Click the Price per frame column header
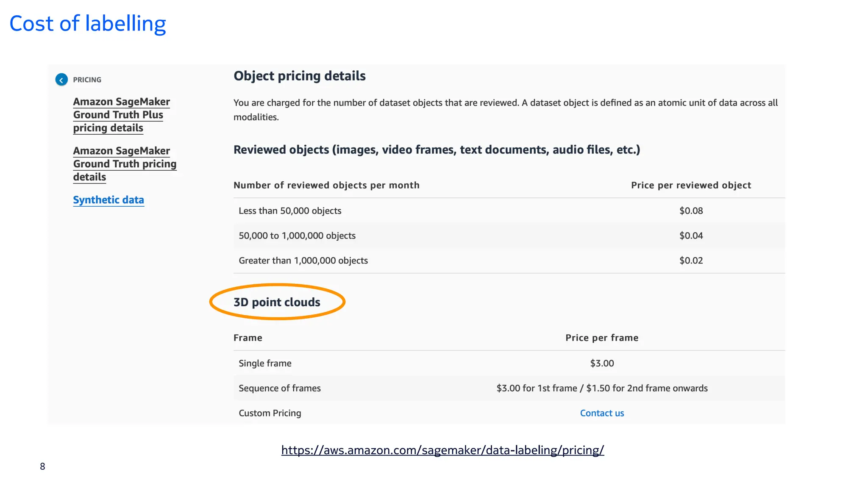This screenshot has width=868, height=488. pos(602,338)
